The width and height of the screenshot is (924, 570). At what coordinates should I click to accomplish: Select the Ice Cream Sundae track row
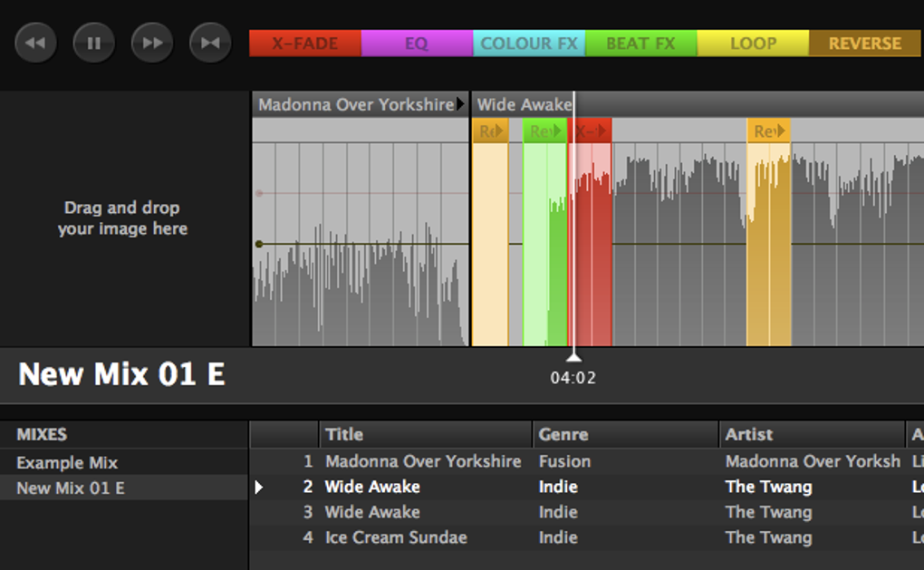pos(586,537)
